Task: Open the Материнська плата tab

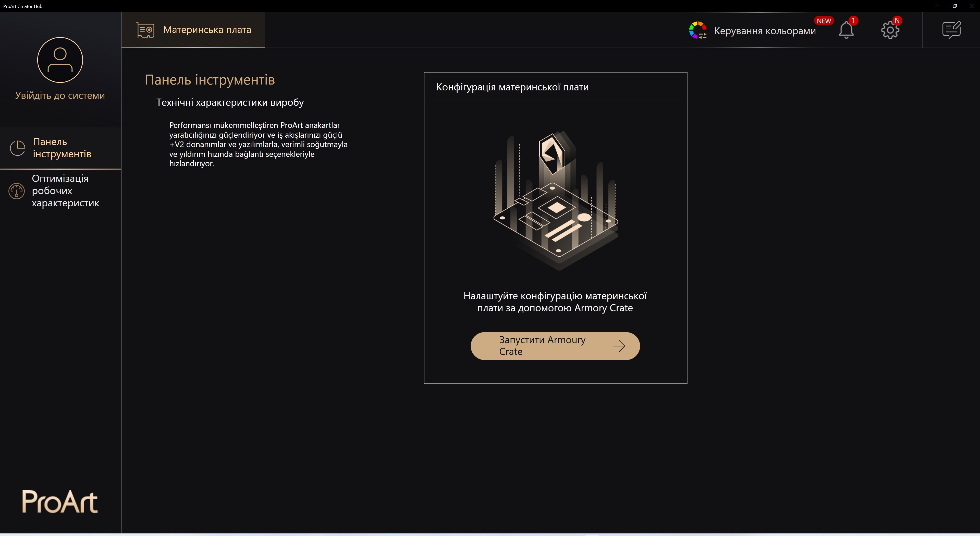Action: point(193,30)
